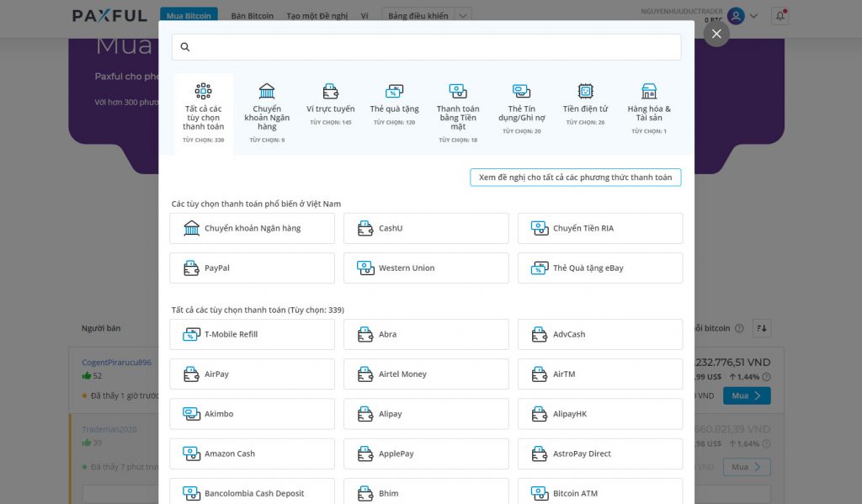
Task: Expand the Bảng điều khiển dropdown arrow
Action: 464,16
